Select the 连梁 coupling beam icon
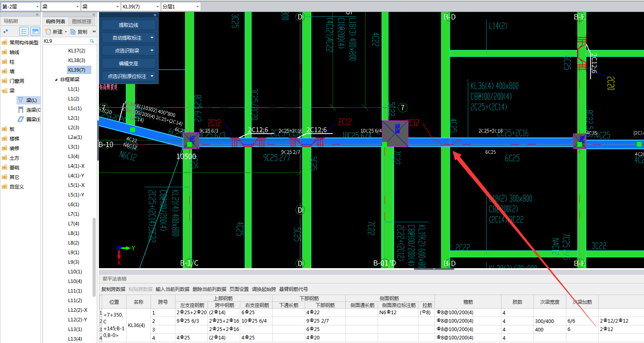This screenshot has width=644, height=343. pos(21,110)
